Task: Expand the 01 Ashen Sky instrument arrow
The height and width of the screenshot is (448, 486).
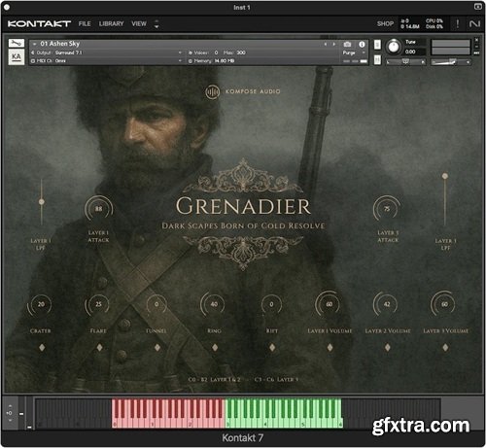Action: tap(34, 44)
